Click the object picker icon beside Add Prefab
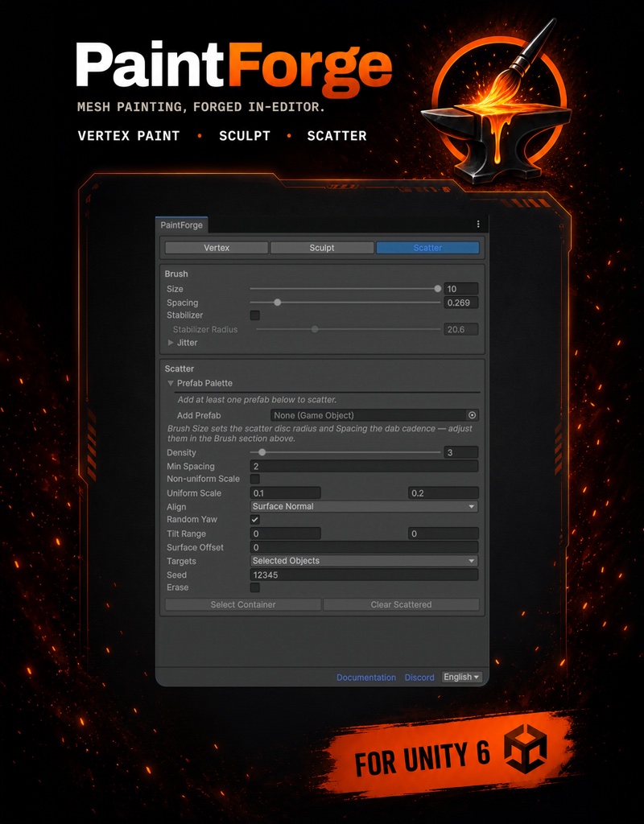644x824 pixels. [x=472, y=415]
